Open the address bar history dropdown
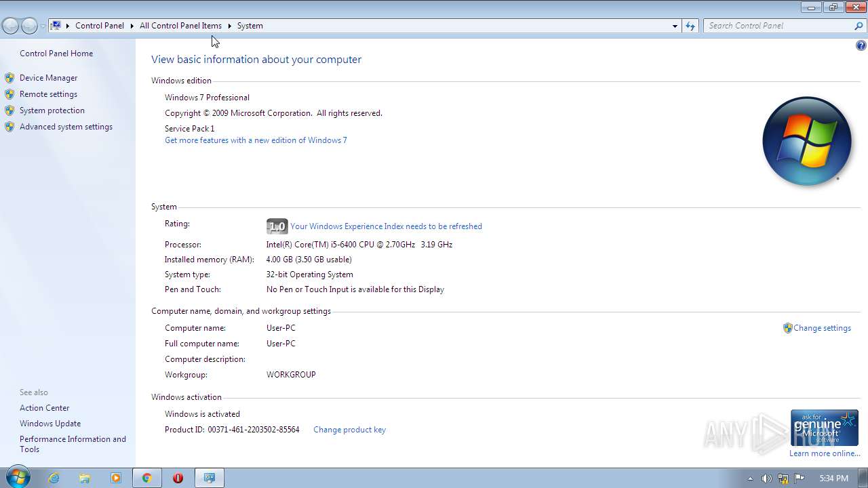Viewport: 868px width, 488px height. point(675,26)
